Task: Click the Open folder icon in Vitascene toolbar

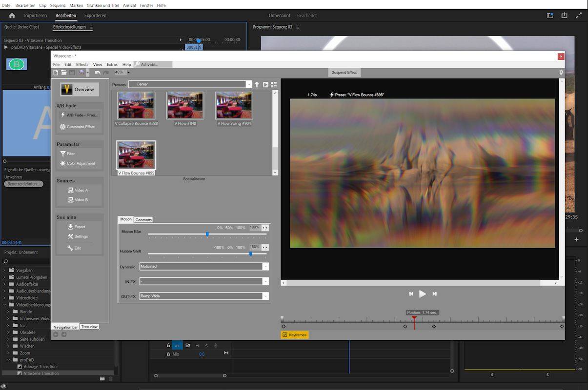Action: tap(64, 73)
